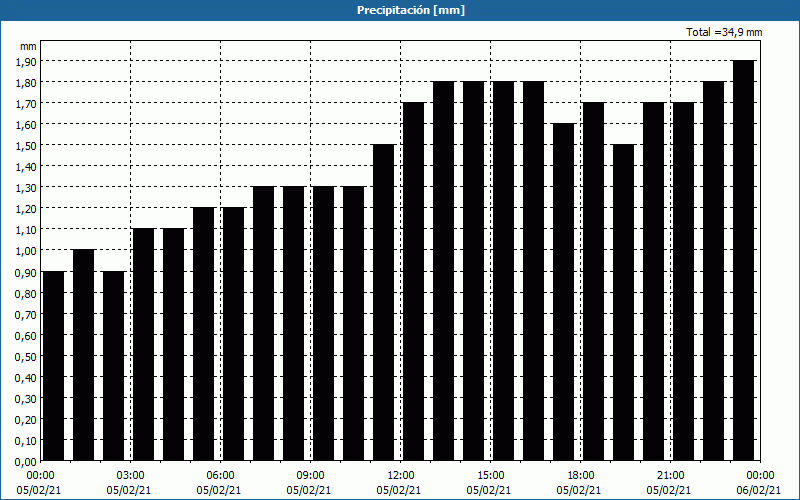Viewport: 800px width, 500px height.
Task: Click the 1,50 y-axis value
Action: click(26, 145)
